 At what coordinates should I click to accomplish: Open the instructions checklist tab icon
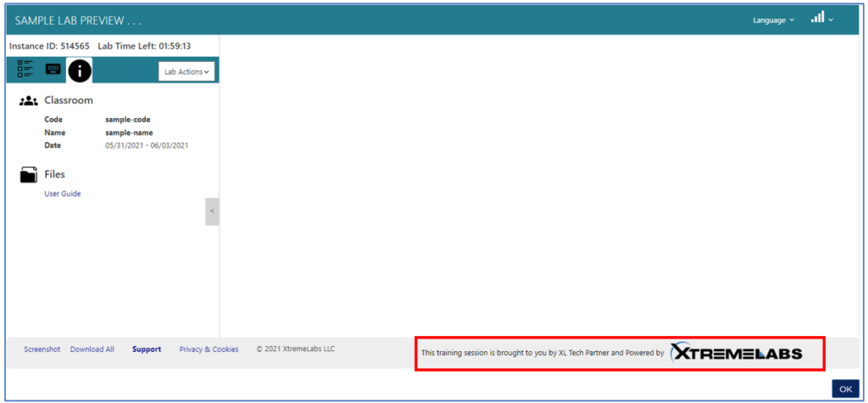pyautogui.click(x=25, y=70)
